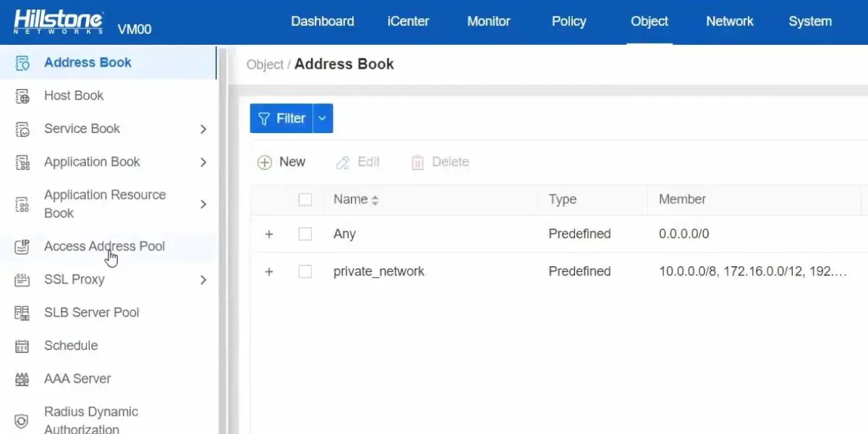Viewport: 868px width, 434px height.
Task: Click the plus circle New icon
Action: pos(265,163)
